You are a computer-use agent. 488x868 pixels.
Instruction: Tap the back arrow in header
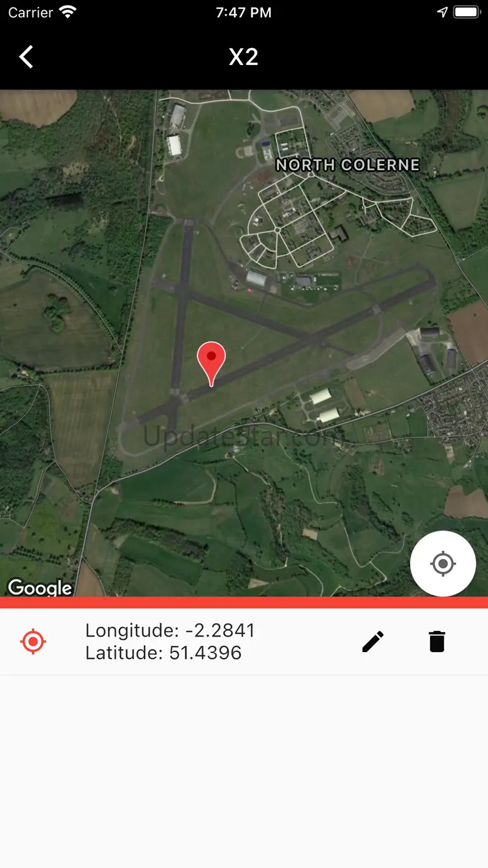pyautogui.click(x=26, y=57)
